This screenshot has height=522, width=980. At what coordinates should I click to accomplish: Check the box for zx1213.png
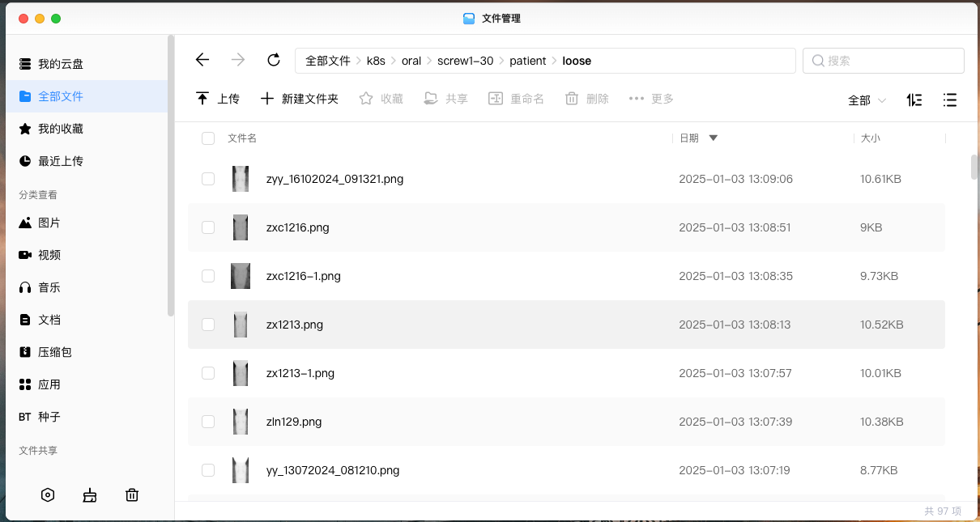pos(208,325)
